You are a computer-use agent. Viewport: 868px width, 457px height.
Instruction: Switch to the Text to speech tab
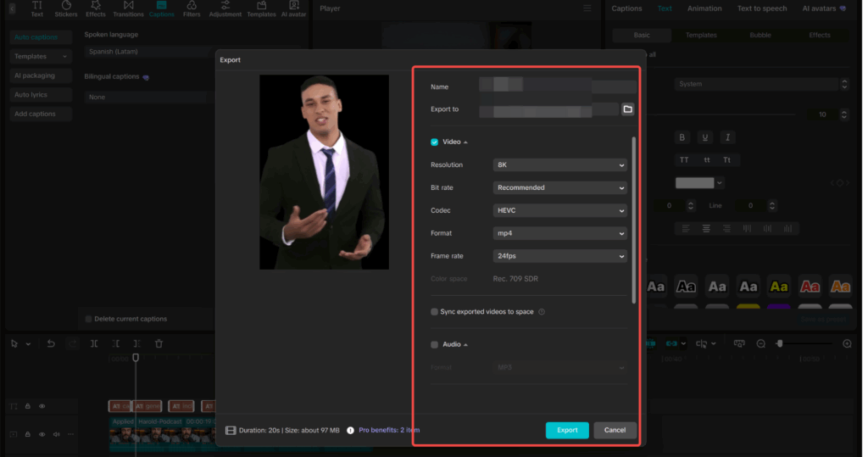(x=762, y=8)
